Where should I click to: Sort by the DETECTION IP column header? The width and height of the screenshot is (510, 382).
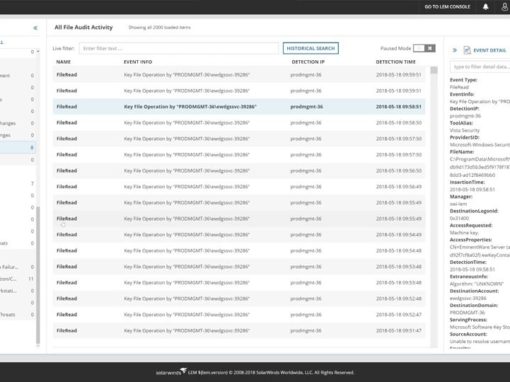[x=308, y=62]
